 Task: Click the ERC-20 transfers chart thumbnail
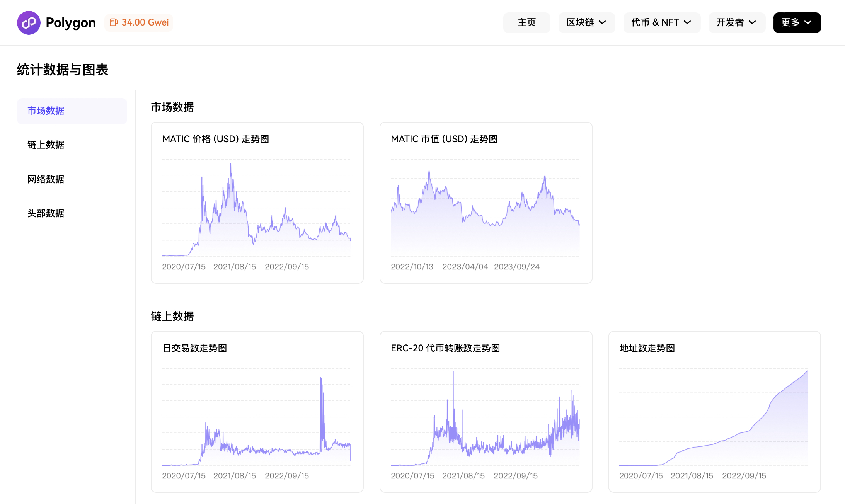coord(485,417)
